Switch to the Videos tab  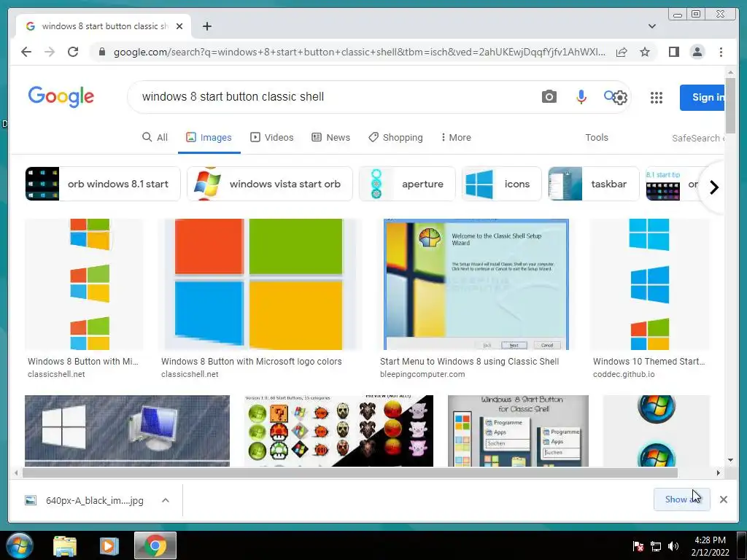(272, 137)
